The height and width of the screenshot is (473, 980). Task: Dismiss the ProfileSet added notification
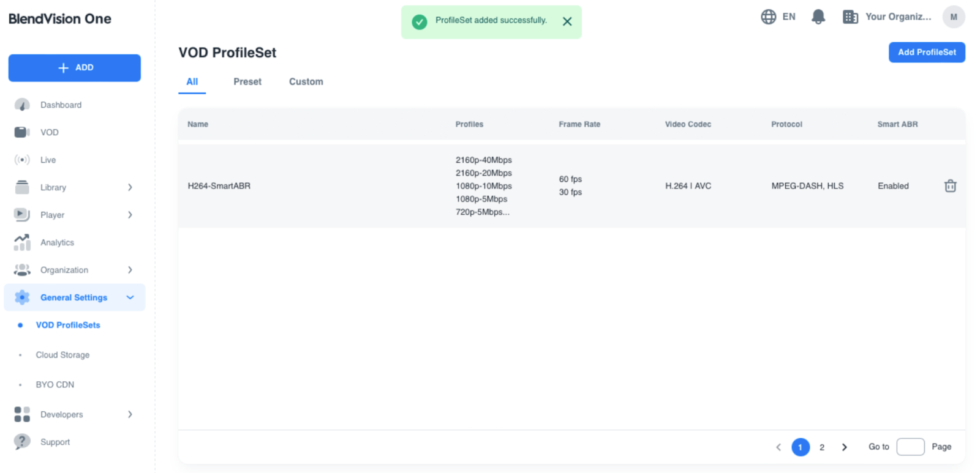[567, 21]
